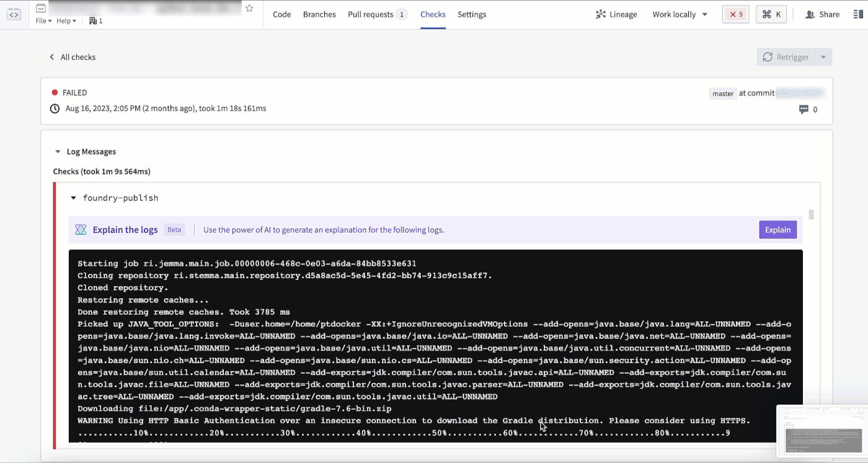The width and height of the screenshot is (868, 463).
Task: Click the 'Checks (took 1m 9s 564ms)' heading
Action: pos(102,172)
